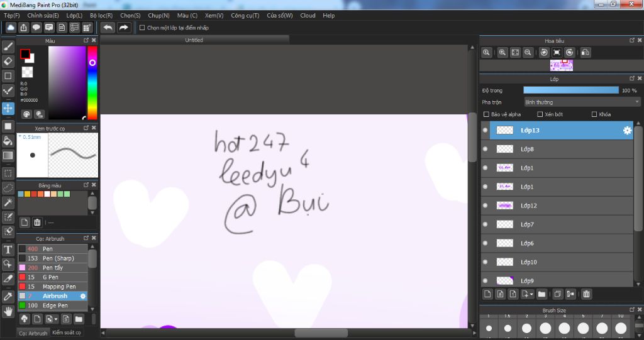
Task: Toggle visibility of layer Lớp13
Action: 485,130
